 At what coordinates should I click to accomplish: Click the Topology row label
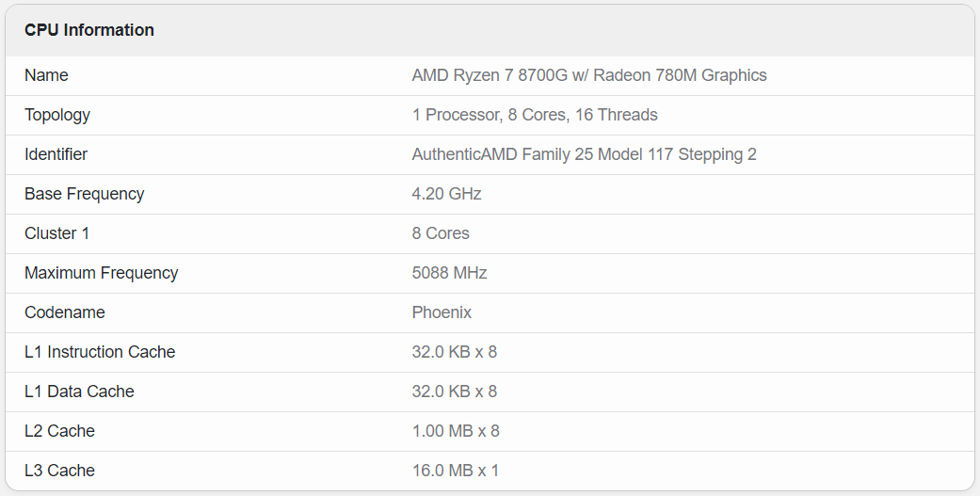tap(57, 115)
